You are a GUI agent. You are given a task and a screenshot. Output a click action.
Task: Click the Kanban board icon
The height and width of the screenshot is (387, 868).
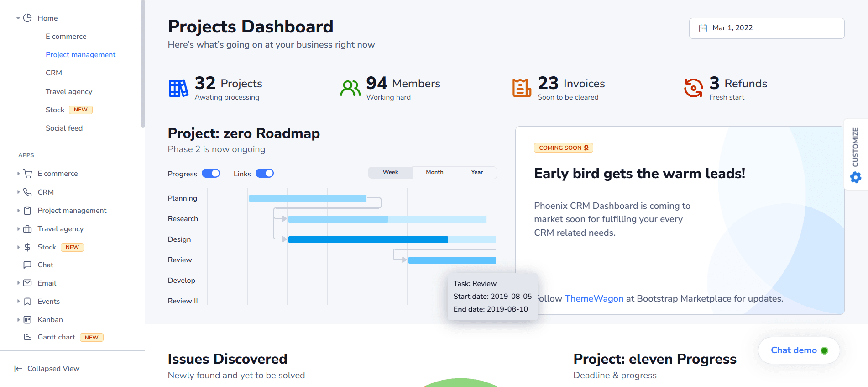(27, 320)
